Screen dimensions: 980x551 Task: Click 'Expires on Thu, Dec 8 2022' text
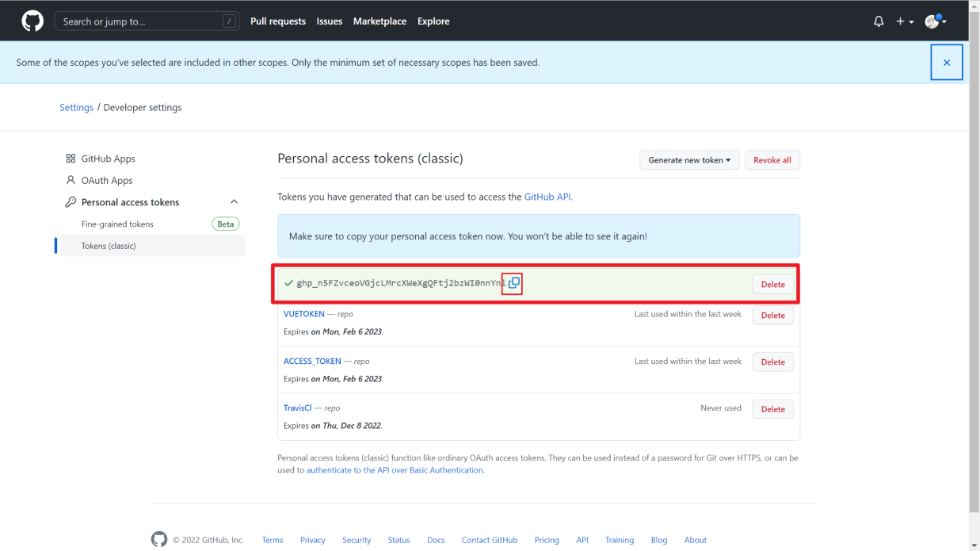(333, 426)
